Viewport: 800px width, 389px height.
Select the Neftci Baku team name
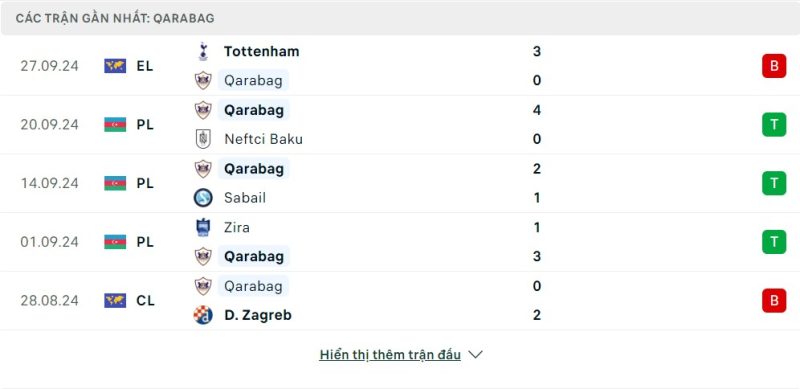click(x=263, y=139)
